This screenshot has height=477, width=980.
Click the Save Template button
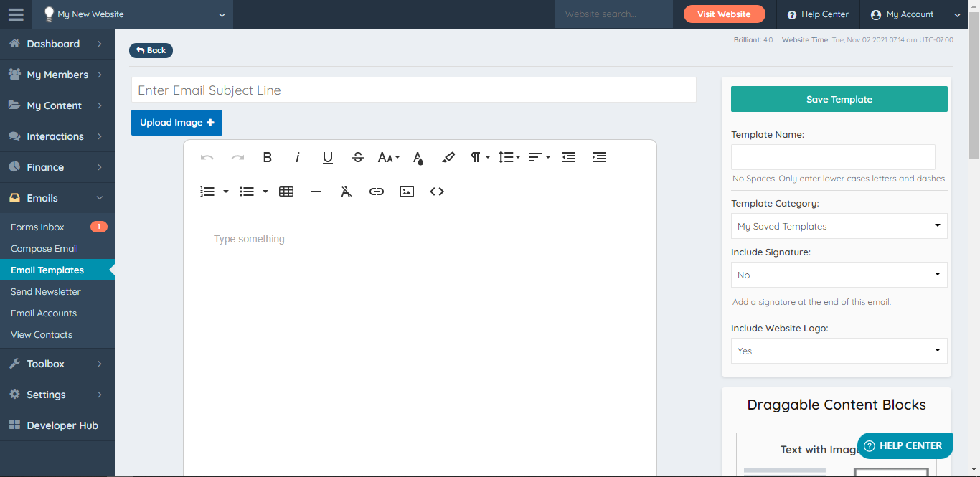pos(839,98)
